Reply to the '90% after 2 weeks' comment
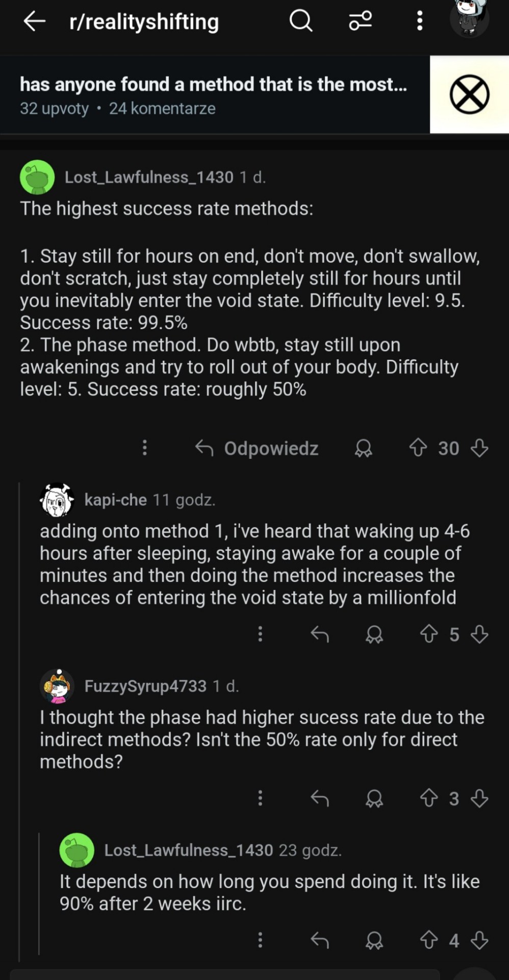The width and height of the screenshot is (509, 980). 320,940
